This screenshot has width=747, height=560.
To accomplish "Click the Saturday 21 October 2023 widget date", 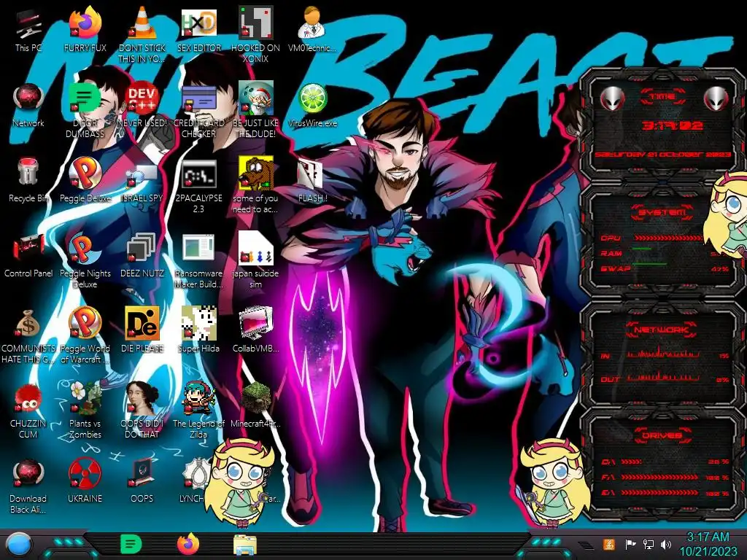I will [662, 155].
